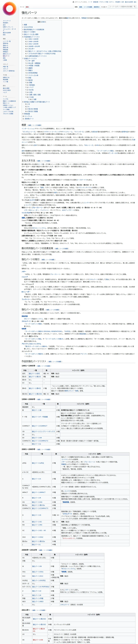Open the ソースを編集 tab
138x644 pixels.
pos(88,7)
